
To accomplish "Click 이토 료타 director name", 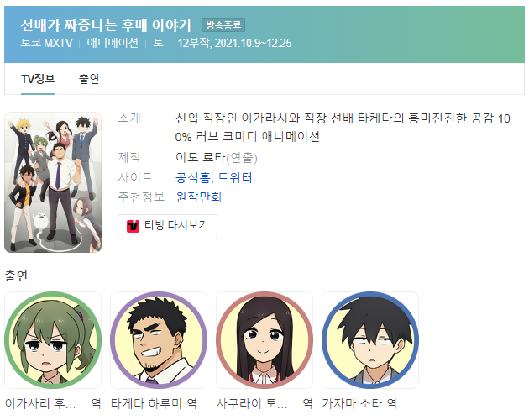I will (200, 157).
